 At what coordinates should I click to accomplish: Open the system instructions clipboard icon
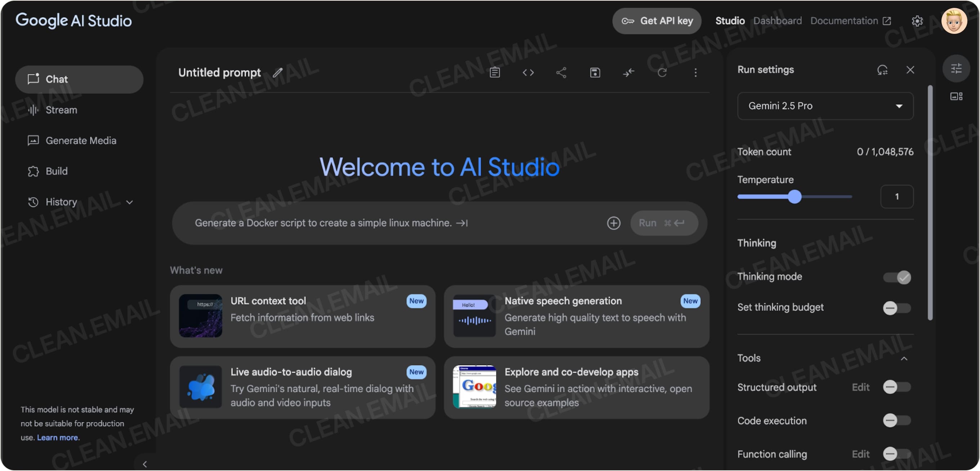[x=495, y=72]
